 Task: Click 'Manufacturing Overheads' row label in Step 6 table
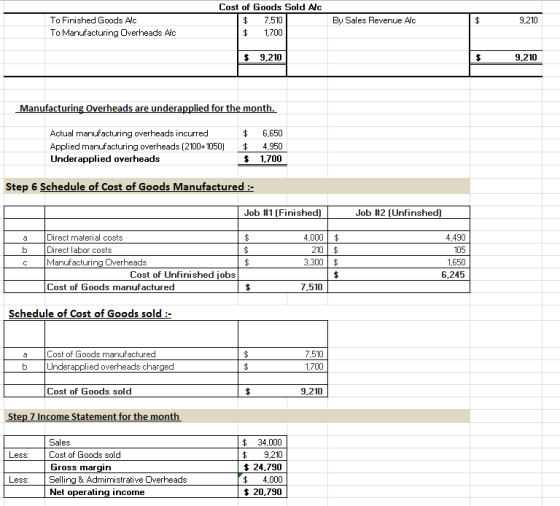click(97, 262)
